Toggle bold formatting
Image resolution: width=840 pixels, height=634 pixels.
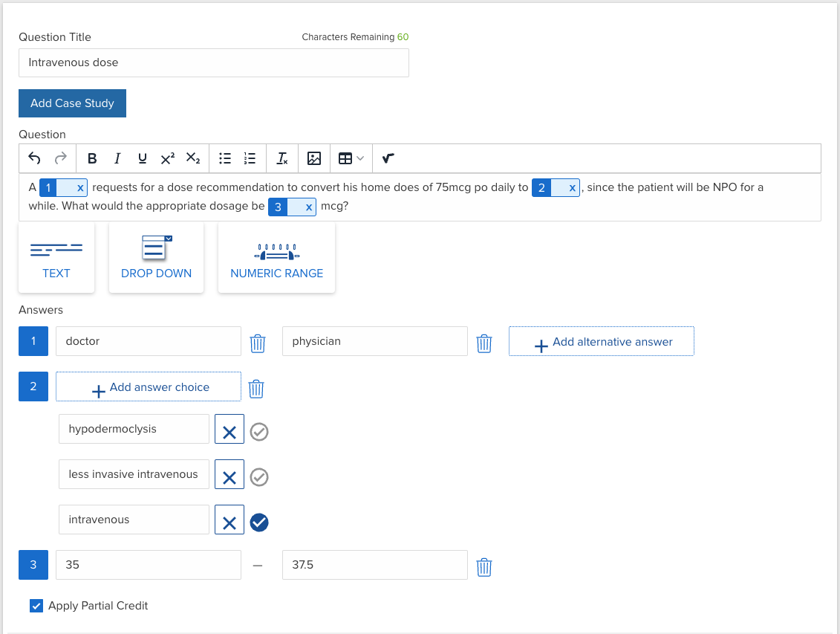(x=92, y=158)
